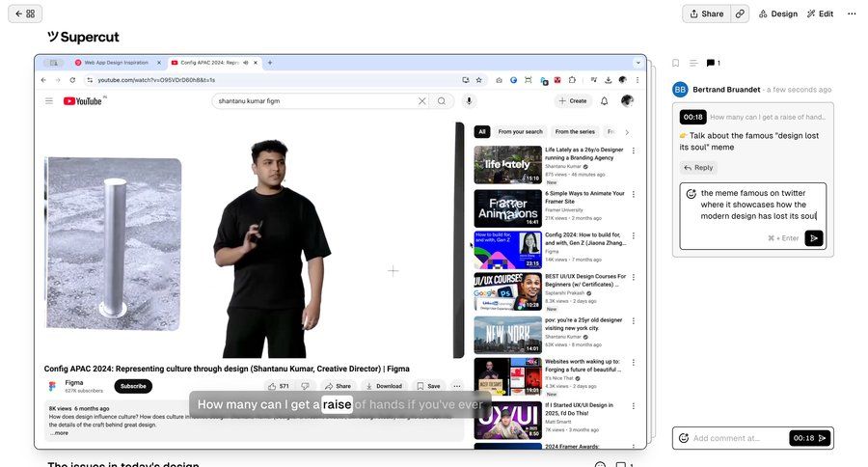Open the Design menu
Viewport: 868px width, 467px height.
pos(778,14)
